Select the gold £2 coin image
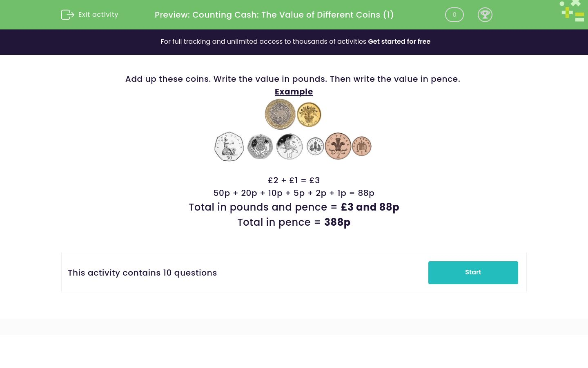Screen dimensions: 588x368 [x=280, y=114]
